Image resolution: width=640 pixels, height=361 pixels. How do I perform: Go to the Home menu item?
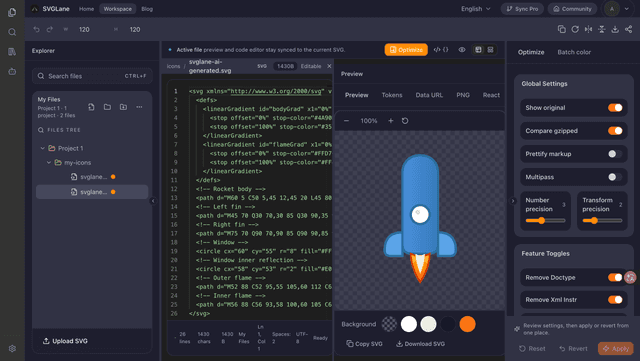[86, 9]
